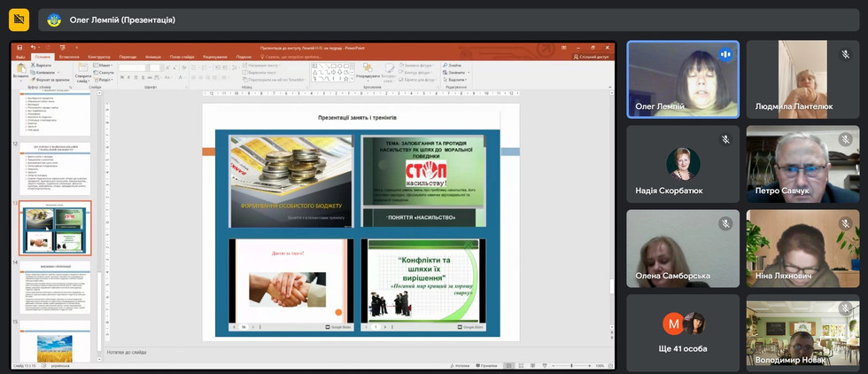This screenshot has height=374, width=868.
Task: Click zoom in plus in status bar
Action: tap(589, 366)
